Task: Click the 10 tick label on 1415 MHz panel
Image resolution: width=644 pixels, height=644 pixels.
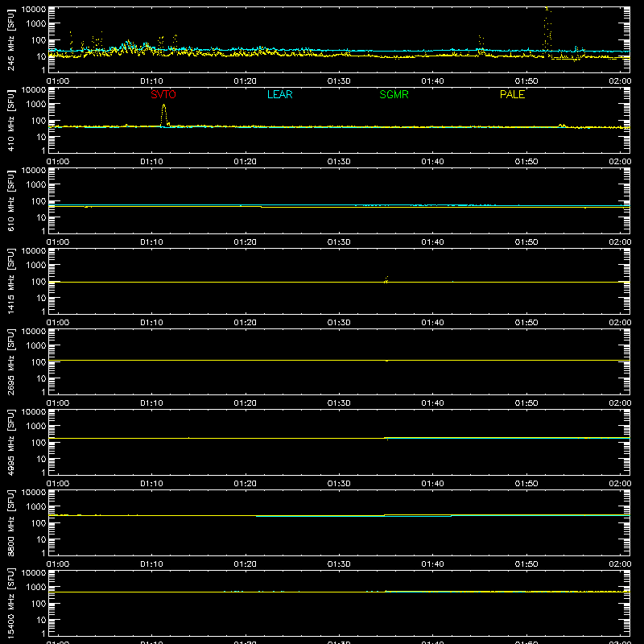Action: [x=41, y=298]
